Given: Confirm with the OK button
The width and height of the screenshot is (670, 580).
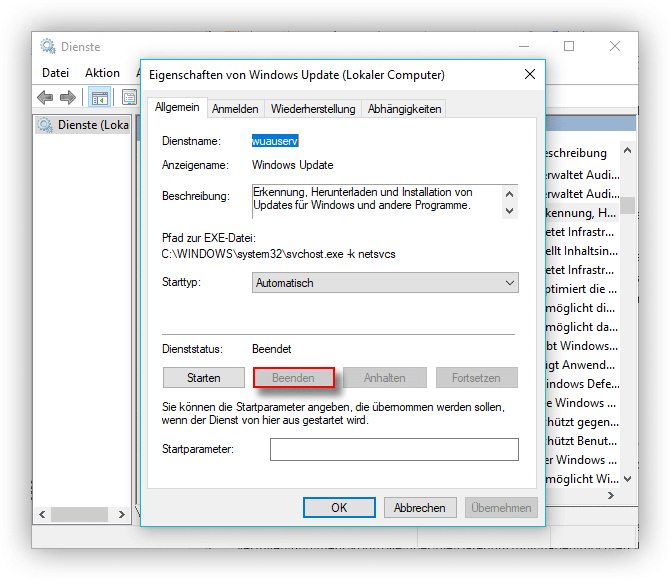Looking at the screenshot, I should tap(339, 507).
